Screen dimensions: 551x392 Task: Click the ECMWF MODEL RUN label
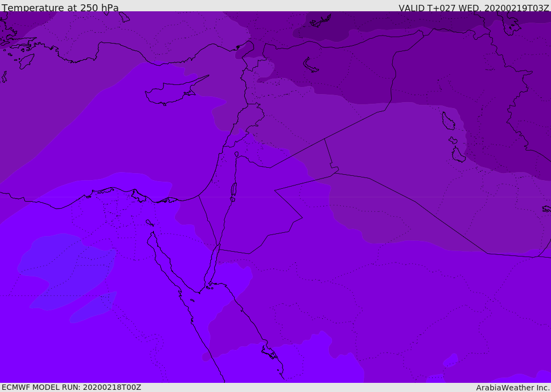[x=71, y=387]
